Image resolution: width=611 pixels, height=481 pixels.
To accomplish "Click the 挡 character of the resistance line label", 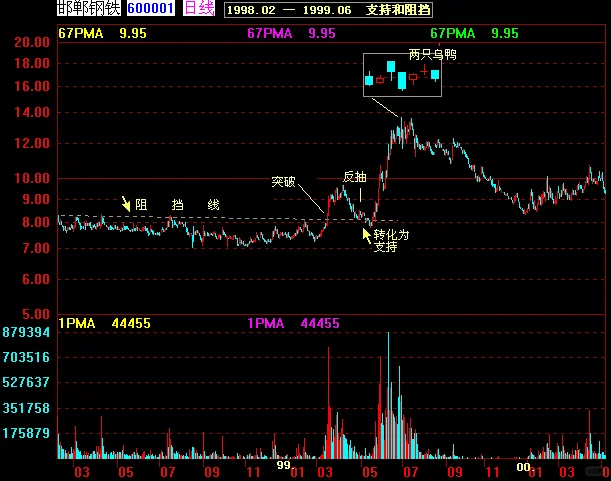I will [x=177, y=205].
